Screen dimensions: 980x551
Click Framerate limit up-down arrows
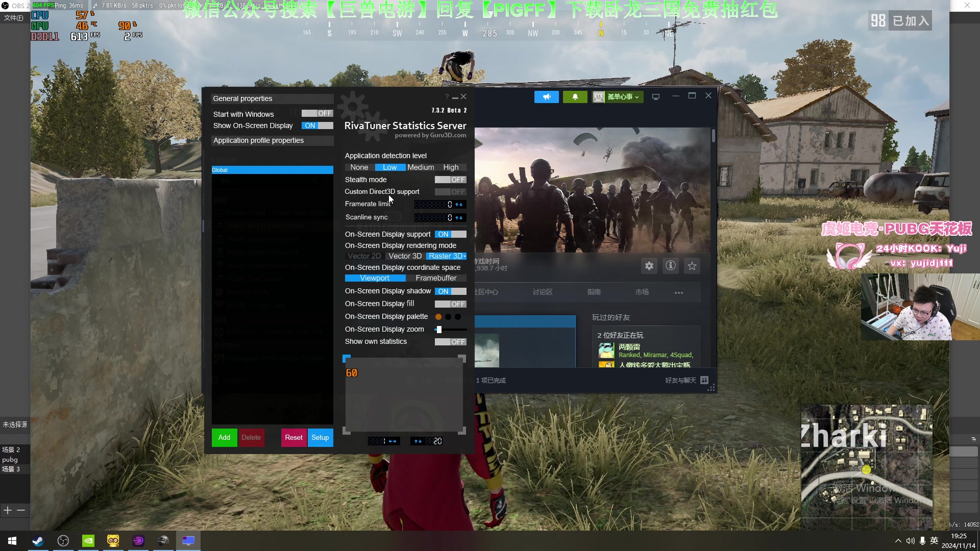[x=459, y=205]
